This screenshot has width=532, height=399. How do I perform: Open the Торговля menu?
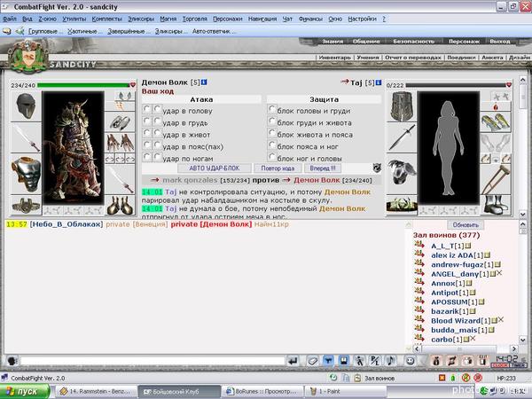(x=195, y=19)
